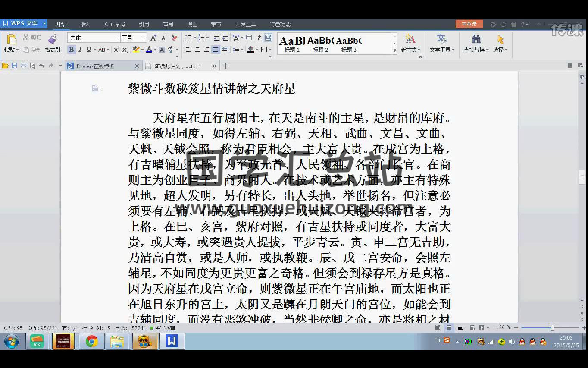Click the superscript X² icon
The image size is (588, 368).
[116, 50]
